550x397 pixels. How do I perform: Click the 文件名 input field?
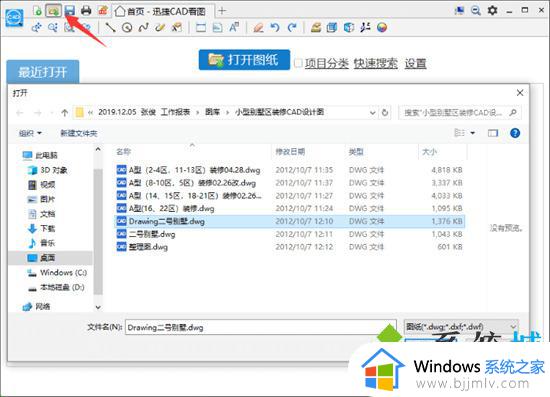(261, 327)
